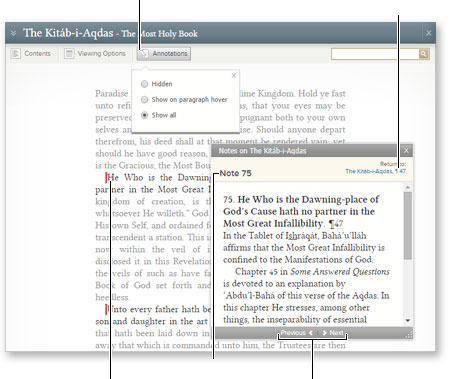This screenshot has width=455, height=379.
Task: Follow the Kitáb-i-Aqdas ¶47 return link
Action: 375,171
